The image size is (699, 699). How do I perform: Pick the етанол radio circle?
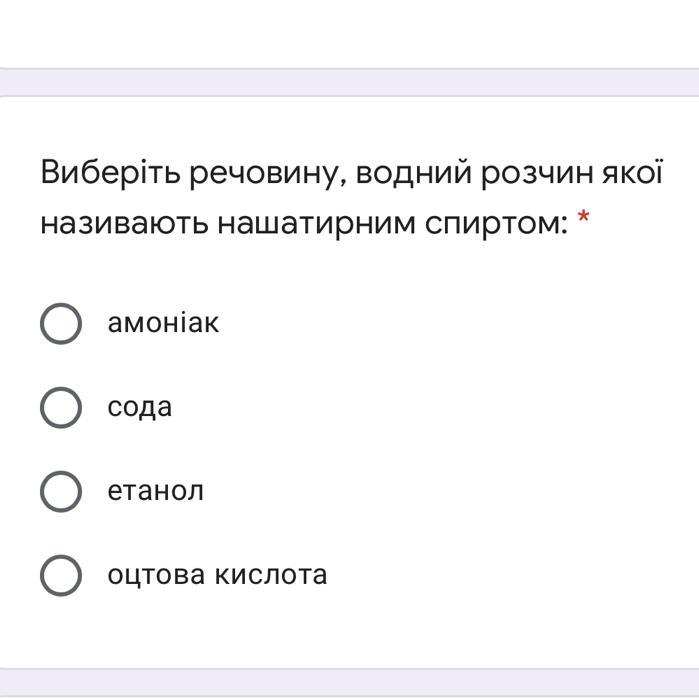[61, 491]
